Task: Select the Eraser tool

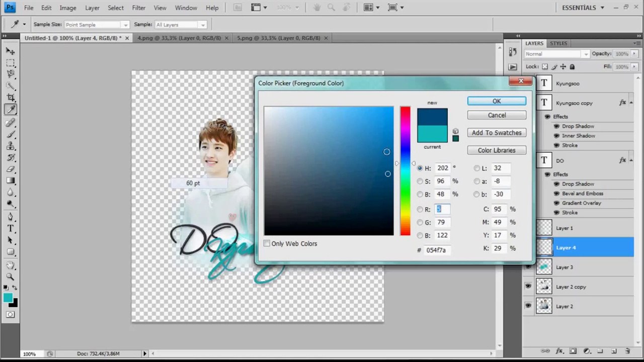Action: 11,169
